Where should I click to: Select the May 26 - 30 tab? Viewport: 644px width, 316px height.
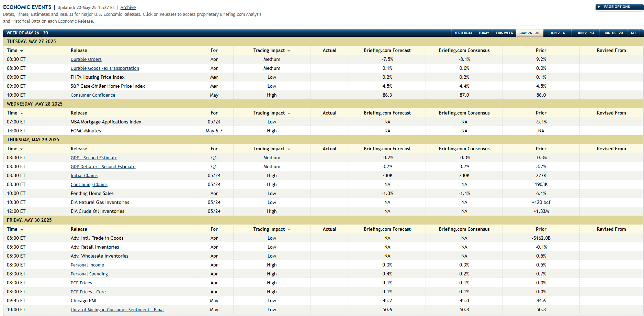(x=530, y=33)
